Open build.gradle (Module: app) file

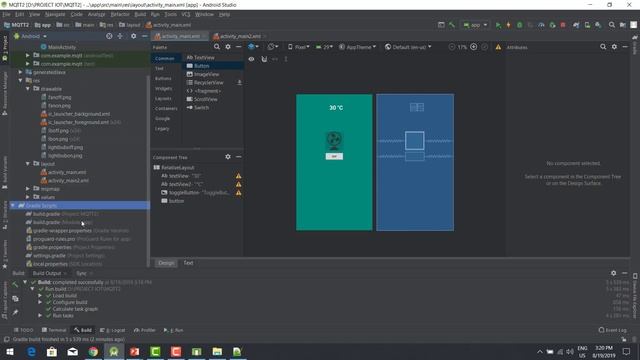59,222
